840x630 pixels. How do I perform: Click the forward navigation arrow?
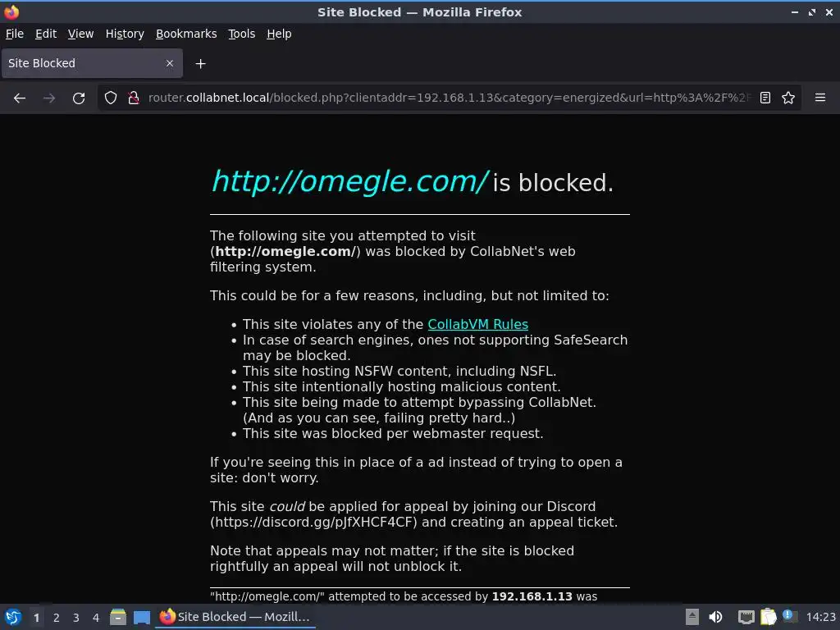49,98
